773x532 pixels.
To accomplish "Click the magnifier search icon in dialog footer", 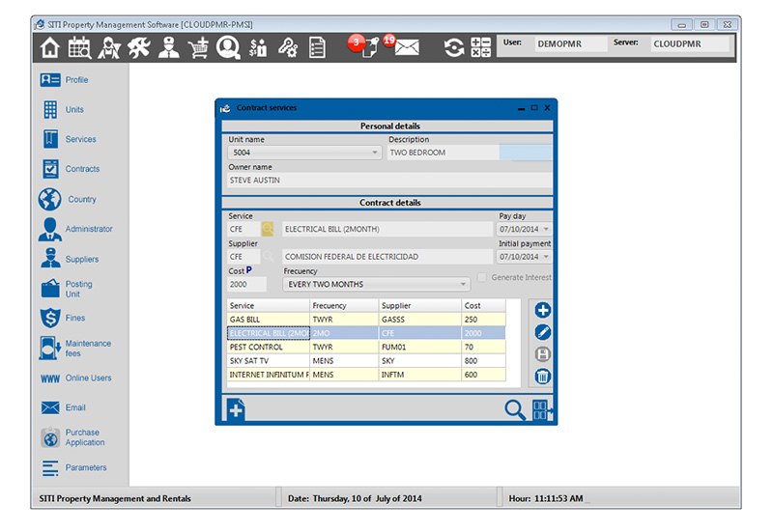I will [515, 409].
